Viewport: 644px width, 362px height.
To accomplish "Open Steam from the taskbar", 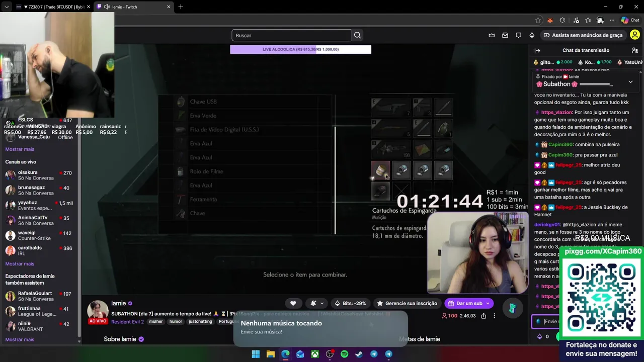I will [359, 354].
